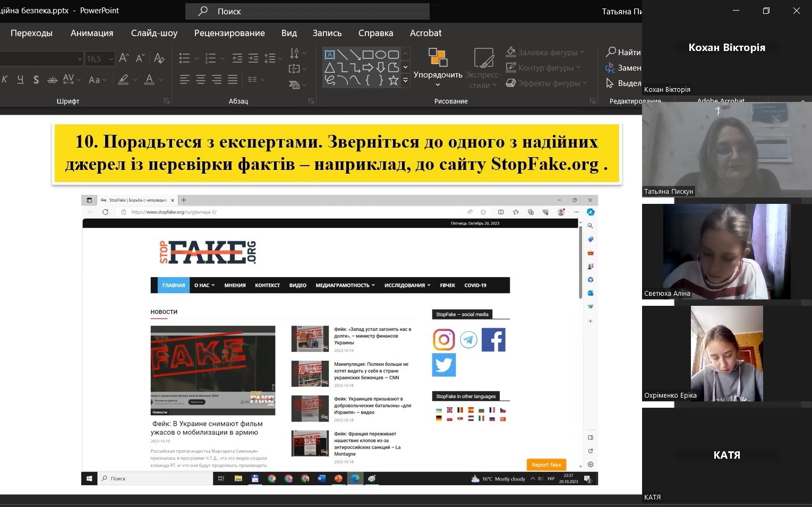The height and width of the screenshot is (507, 812).
Task: Click the Найти search icon
Action: pyautogui.click(x=623, y=52)
